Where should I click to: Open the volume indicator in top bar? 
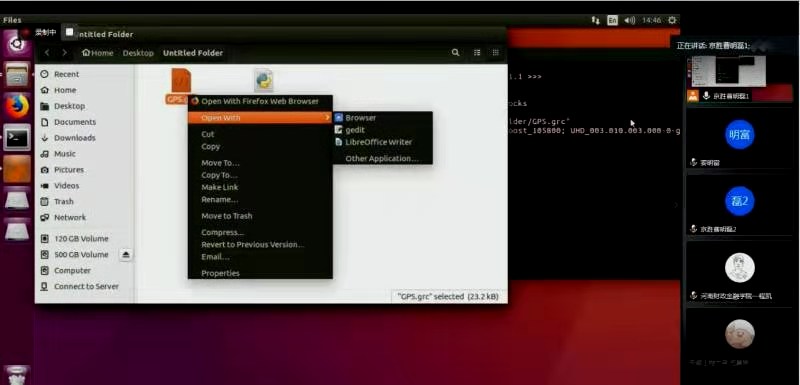tap(630, 20)
